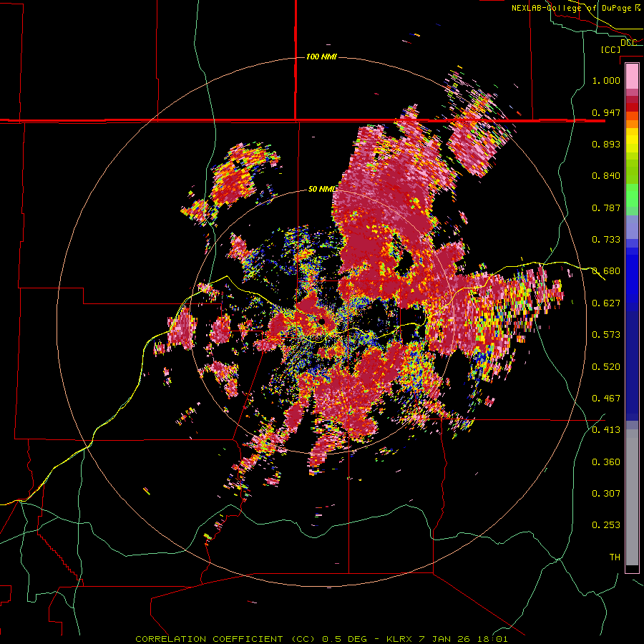Select the 0.467 scale value
The image size is (644, 644).
pyautogui.click(x=606, y=398)
